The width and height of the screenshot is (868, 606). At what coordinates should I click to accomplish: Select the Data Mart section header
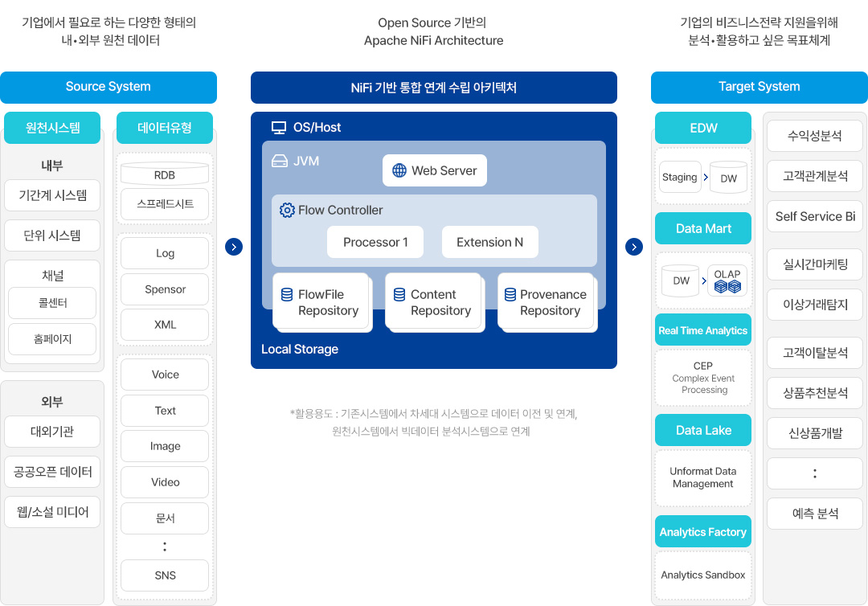pyautogui.click(x=703, y=228)
